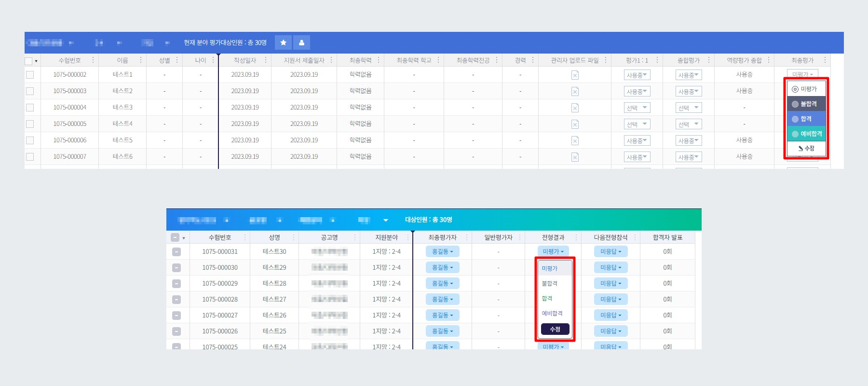Click the person icon in upper table header
Screen dimensions: 868x386
(301, 42)
